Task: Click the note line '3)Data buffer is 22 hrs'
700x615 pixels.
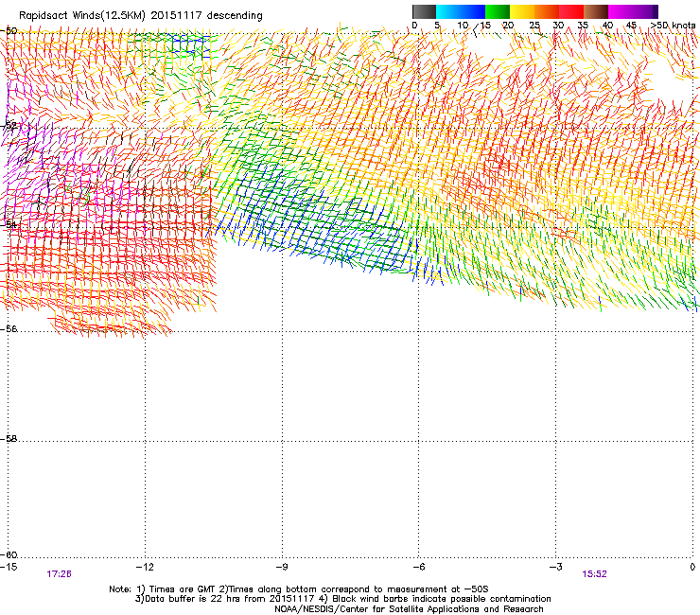Action: tap(342, 599)
